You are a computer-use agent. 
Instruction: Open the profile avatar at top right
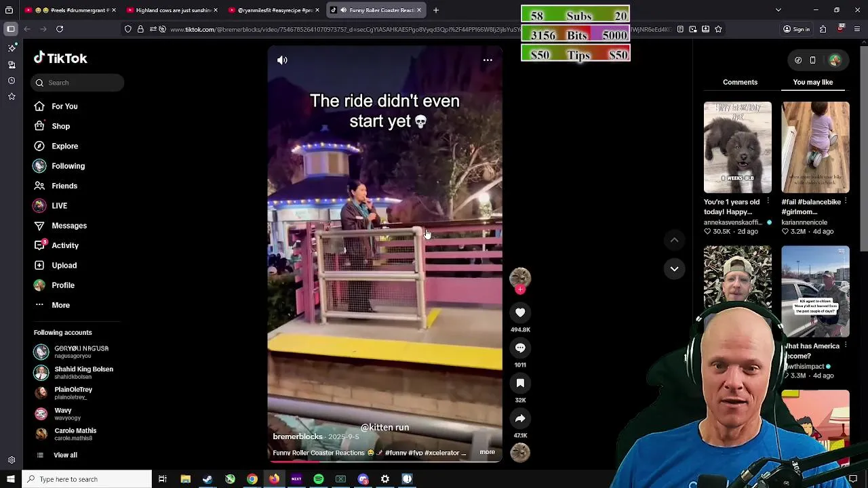click(x=835, y=60)
